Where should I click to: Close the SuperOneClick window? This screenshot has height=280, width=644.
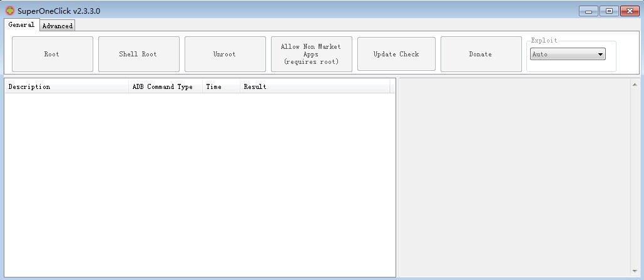630,11
